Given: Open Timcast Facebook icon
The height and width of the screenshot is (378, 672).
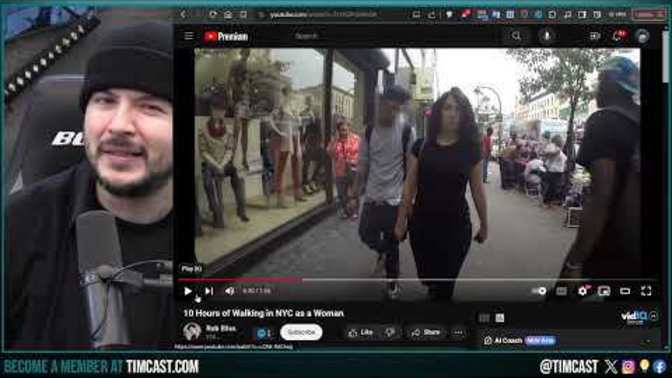Looking at the screenshot, I should tap(660, 367).
